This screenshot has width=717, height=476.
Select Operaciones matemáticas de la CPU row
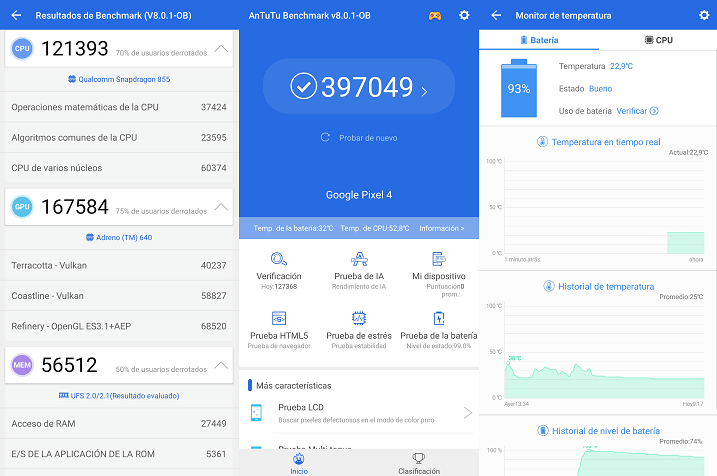(x=119, y=107)
